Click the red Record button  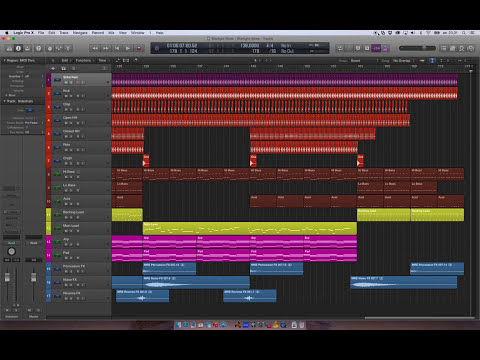pos(139,48)
